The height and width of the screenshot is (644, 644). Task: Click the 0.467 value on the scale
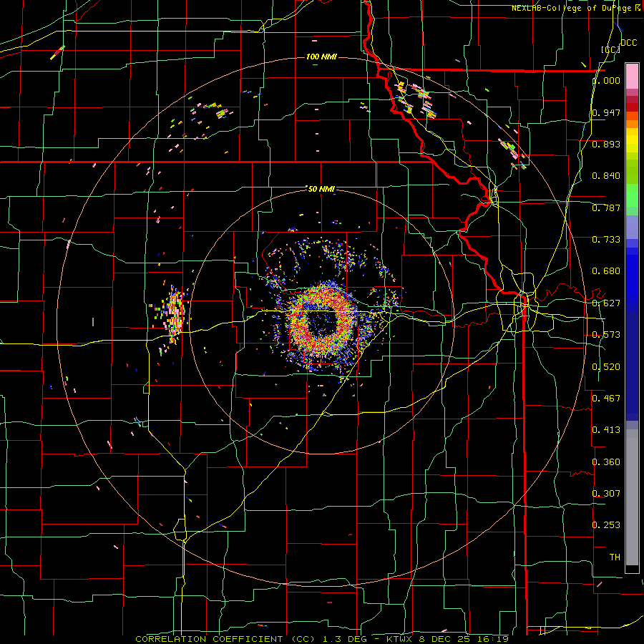coord(606,398)
